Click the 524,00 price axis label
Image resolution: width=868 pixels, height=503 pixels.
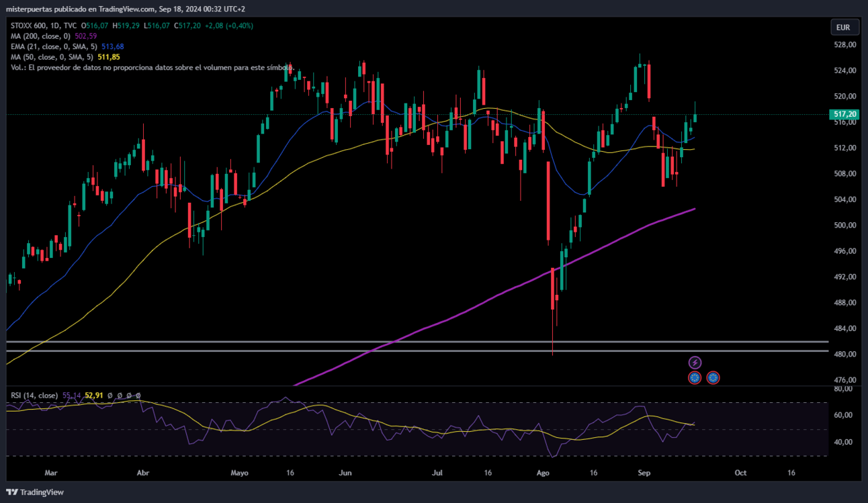[x=846, y=71]
